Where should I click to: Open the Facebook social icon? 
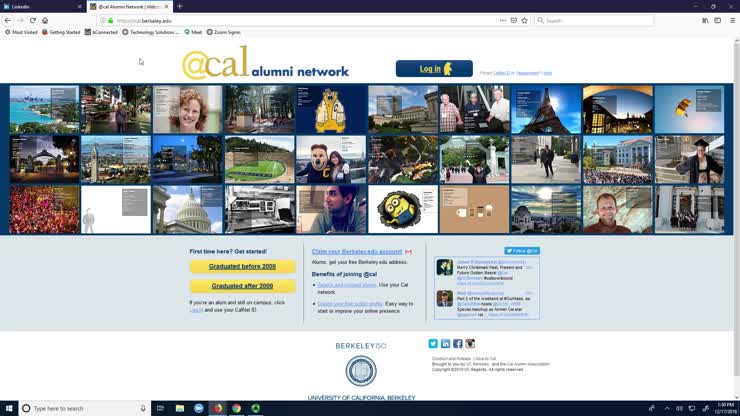(x=458, y=343)
